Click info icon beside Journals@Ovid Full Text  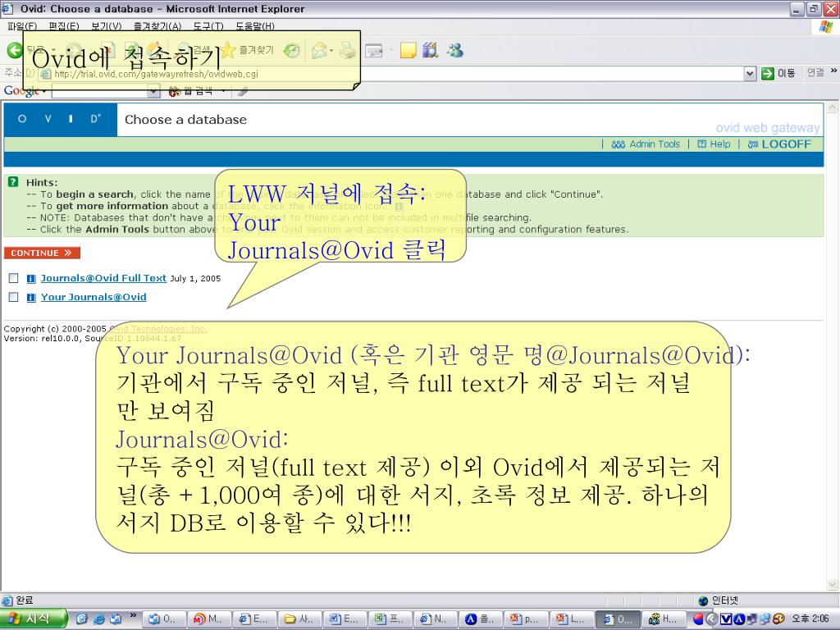point(31,279)
